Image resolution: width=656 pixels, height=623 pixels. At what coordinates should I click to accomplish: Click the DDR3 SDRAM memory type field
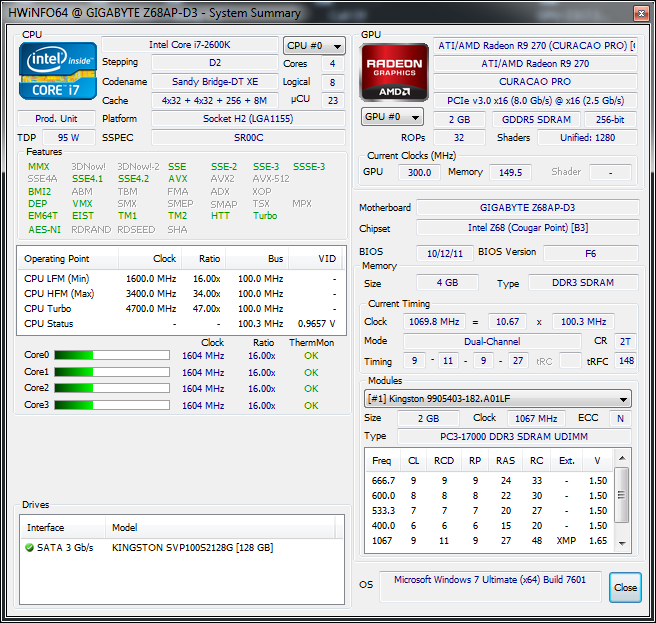point(583,282)
